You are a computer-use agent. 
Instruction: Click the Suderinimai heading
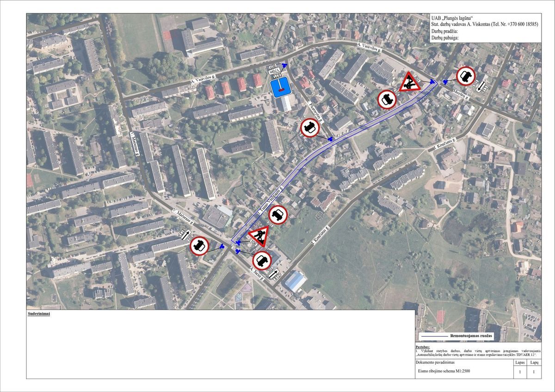tap(39, 314)
